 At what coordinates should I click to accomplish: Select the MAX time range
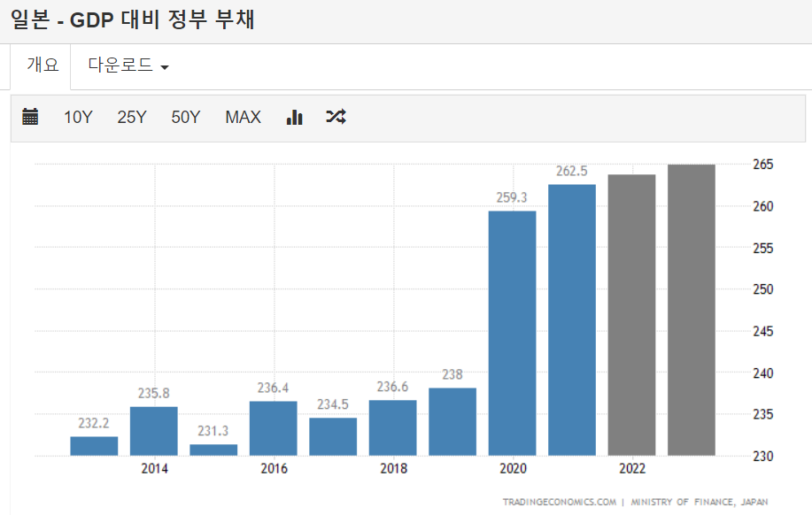pyautogui.click(x=243, y=117)
